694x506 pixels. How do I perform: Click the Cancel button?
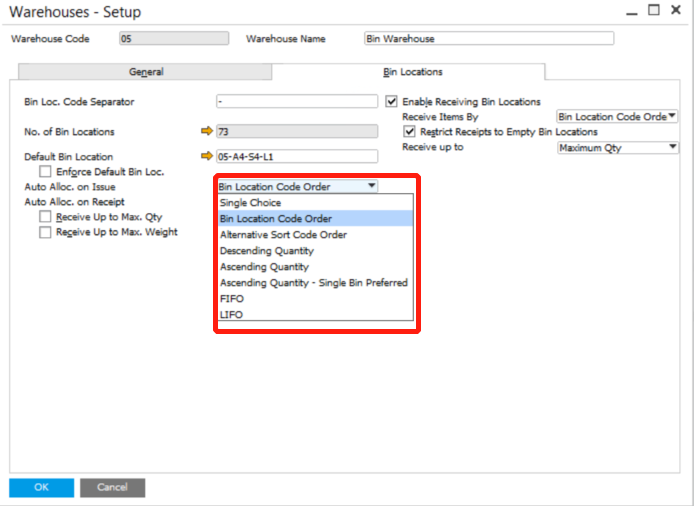[x=112, y=488]
